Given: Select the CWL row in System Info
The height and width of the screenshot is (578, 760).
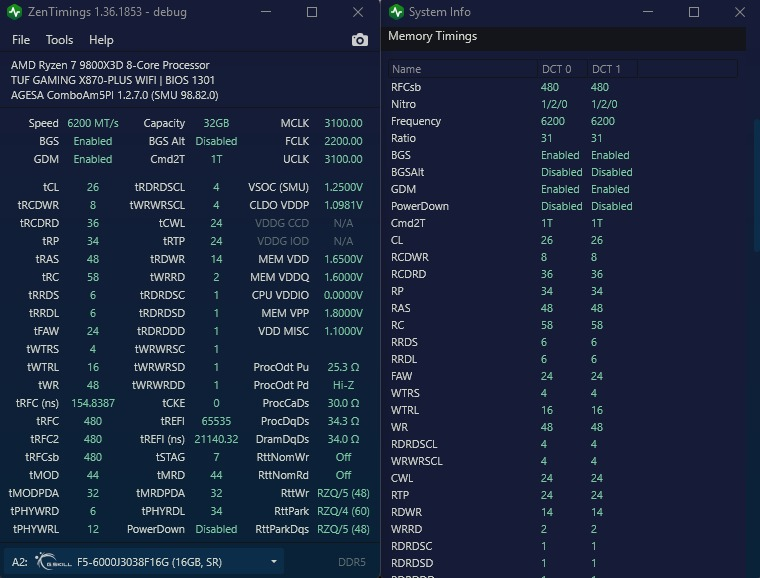Looking at the screenshot, I should pos(562,478).
